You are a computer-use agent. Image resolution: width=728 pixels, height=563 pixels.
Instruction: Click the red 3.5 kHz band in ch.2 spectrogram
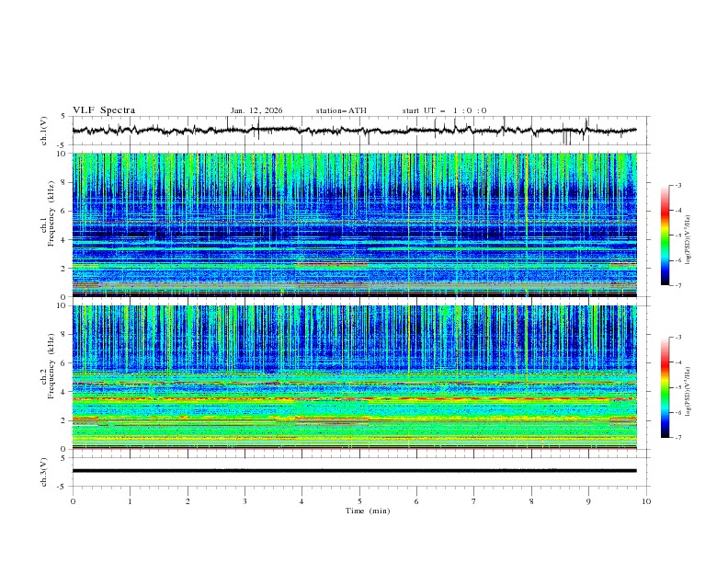click(354, 399)
